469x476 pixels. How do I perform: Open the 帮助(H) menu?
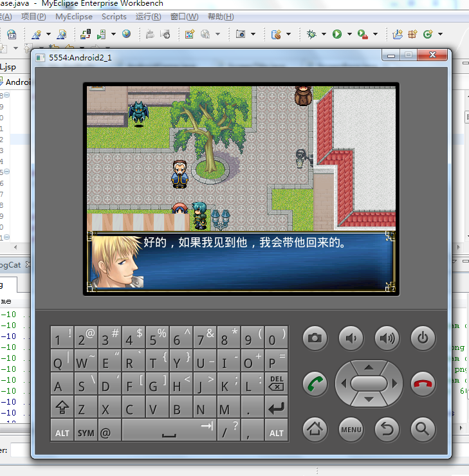point(221,17)
